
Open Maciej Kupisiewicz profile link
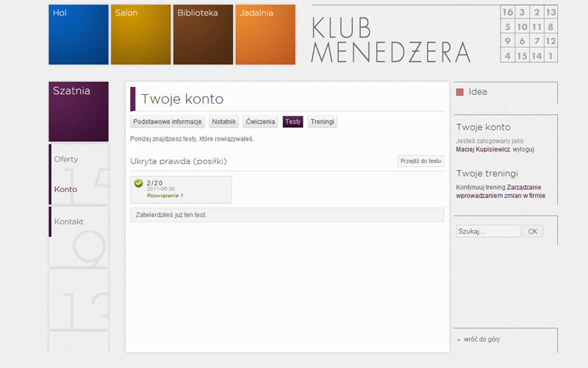483,149
